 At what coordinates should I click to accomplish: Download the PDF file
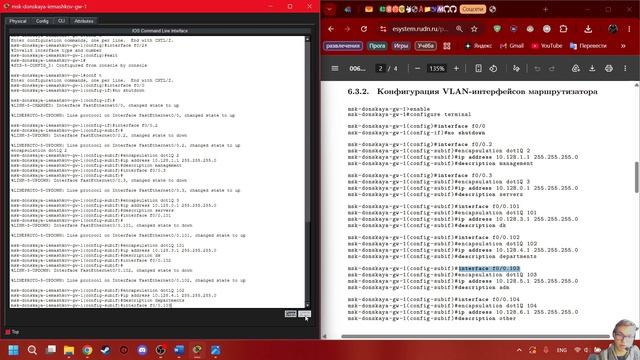click(592, 68)
